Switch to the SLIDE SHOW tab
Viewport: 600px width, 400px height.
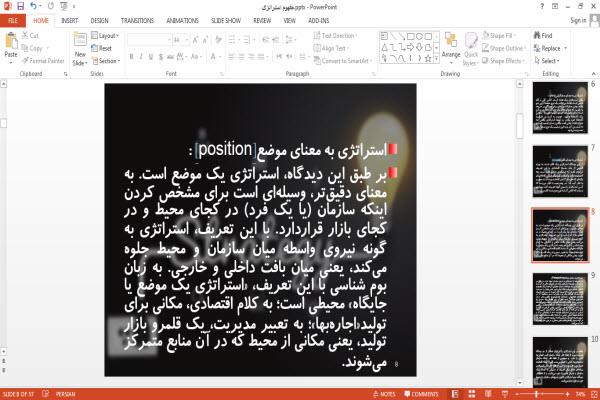click(x=226, y=21)
